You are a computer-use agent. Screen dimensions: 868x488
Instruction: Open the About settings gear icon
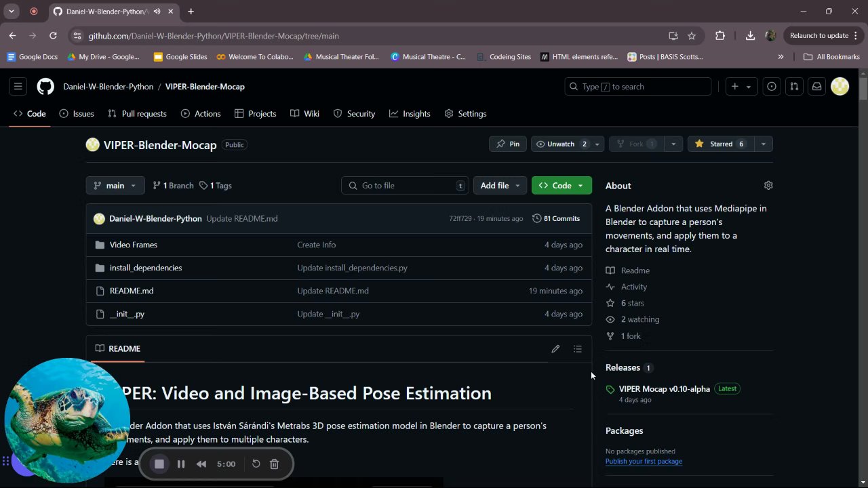(x=768, y=186)
